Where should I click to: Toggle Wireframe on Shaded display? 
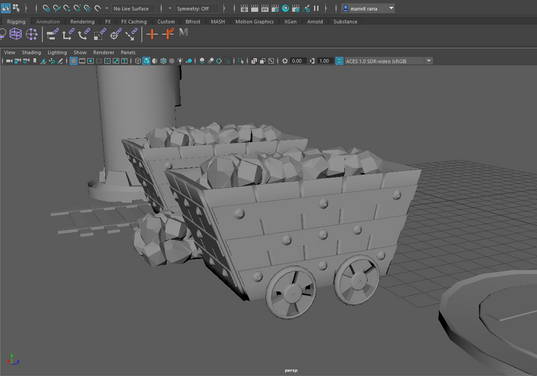(163, 61)
